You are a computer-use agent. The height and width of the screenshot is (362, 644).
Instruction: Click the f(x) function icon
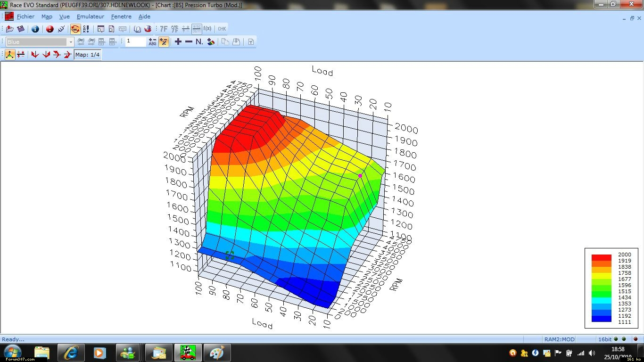click(x=207, y=29)
